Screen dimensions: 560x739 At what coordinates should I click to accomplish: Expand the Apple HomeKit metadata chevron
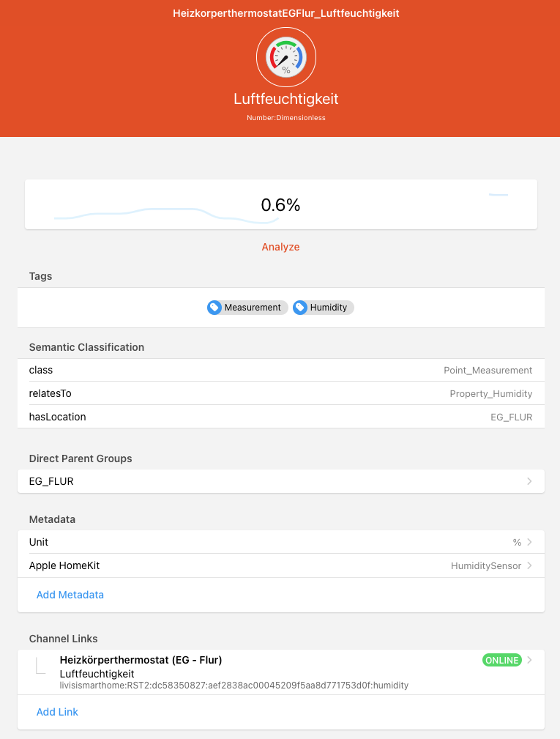click(x=529, y=566)
